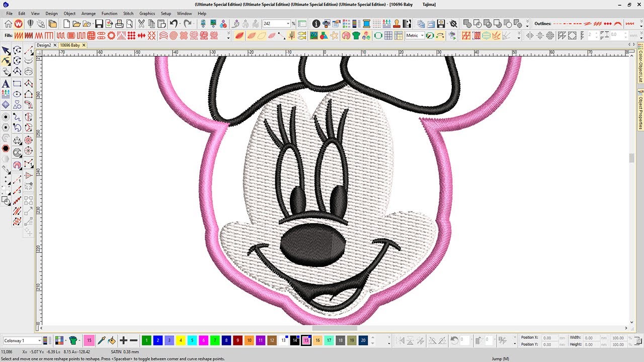Image resolution: width=644 pixels, height=362 pixels.
Task: Select the Select Object arrow tool
Action: [x=6, y=50]
